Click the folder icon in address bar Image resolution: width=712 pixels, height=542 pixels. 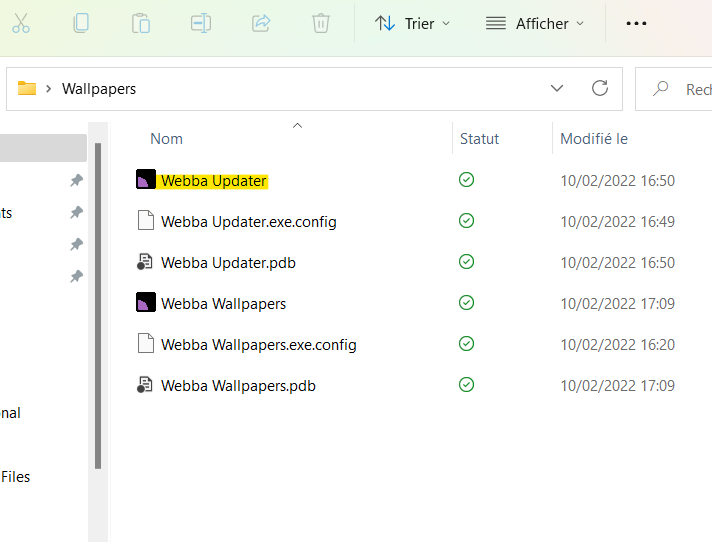pyautogui.click(x=27, y=88)
